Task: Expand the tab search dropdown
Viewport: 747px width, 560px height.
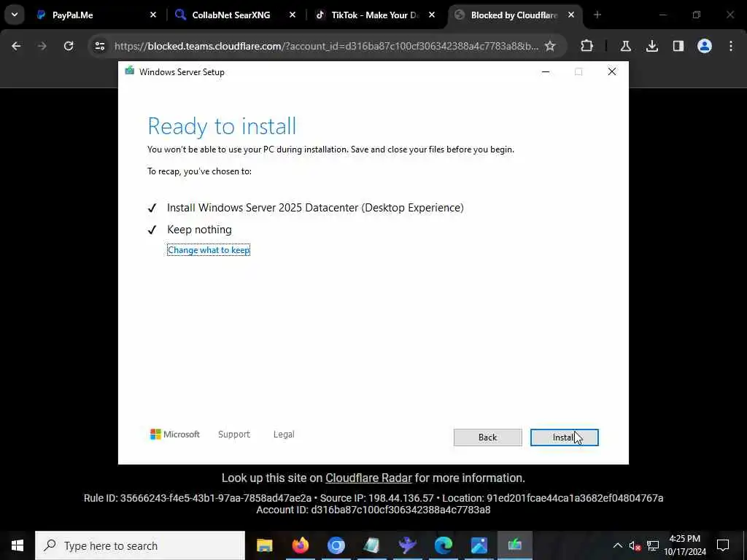Action: click(15, 15)
